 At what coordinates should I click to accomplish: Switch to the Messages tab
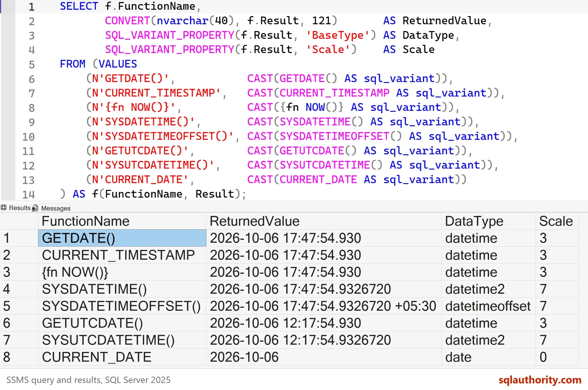(x=51, y=208)
